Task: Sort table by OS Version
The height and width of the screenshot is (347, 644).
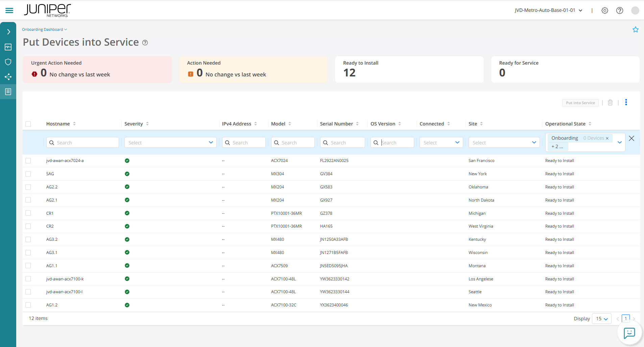Action: coord(400,124)
